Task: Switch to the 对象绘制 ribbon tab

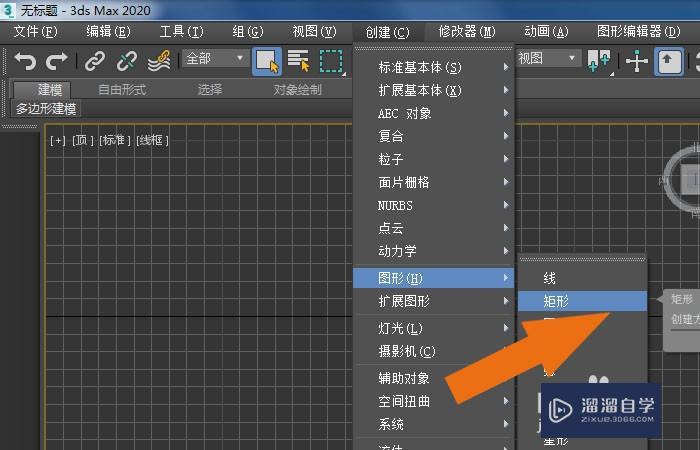Action: tap(298, 90)
